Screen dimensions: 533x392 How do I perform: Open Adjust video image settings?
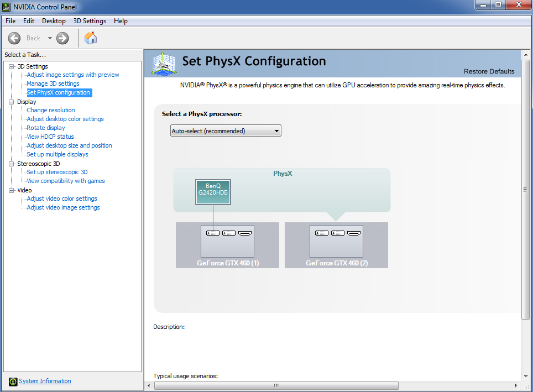tap(63, 207)
